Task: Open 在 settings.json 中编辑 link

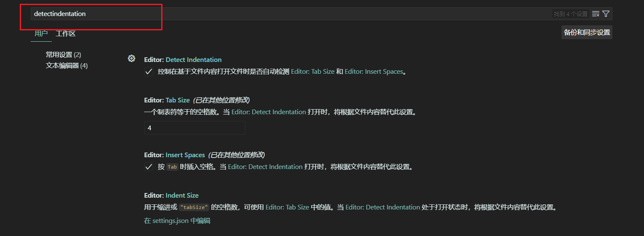Action: pos(177,220)
